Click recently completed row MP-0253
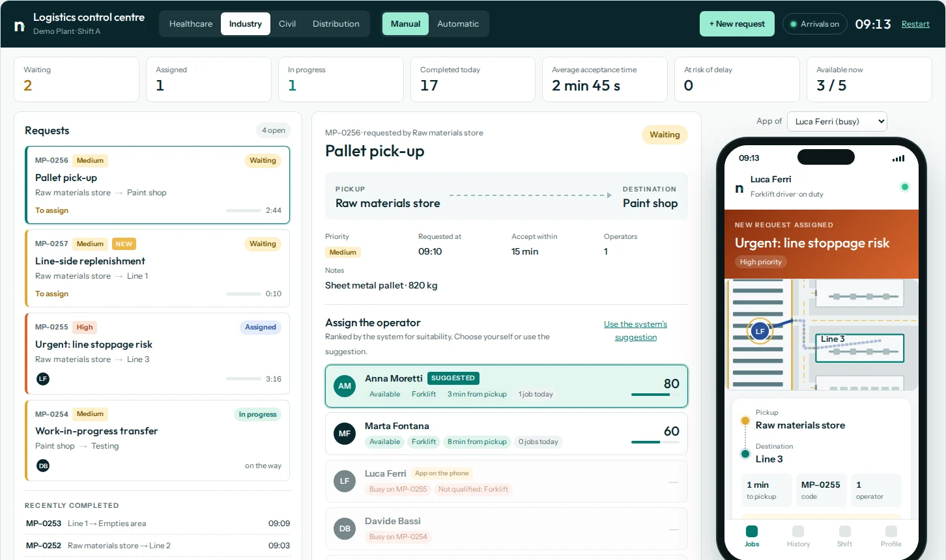Viewport: 946px width, 560px height. 158,524
